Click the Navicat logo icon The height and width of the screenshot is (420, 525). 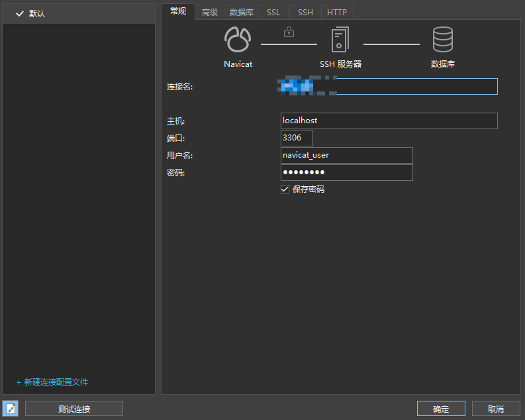tap(238, 40)
